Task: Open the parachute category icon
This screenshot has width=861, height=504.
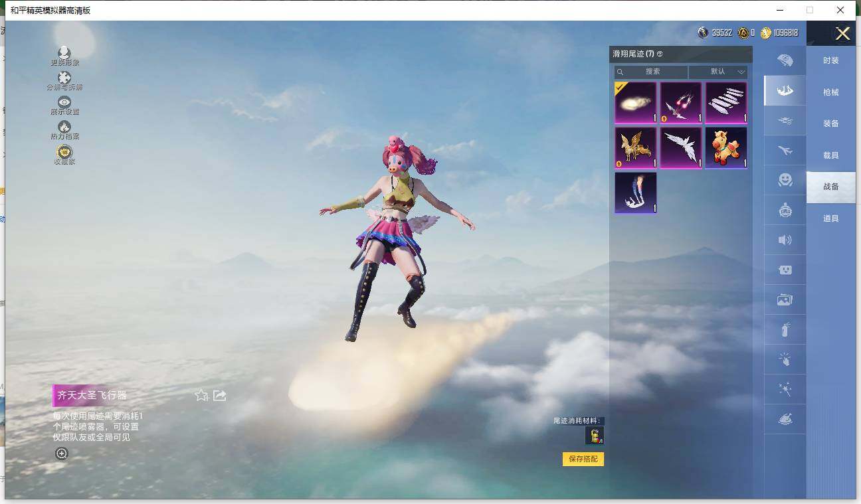Action: (785, 60)
